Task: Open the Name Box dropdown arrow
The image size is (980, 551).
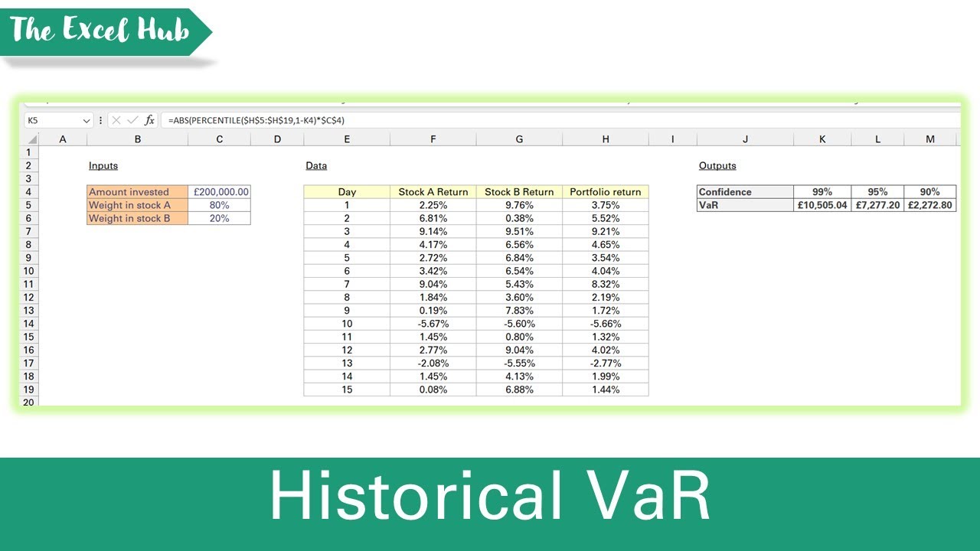Action: click(87, 120)
